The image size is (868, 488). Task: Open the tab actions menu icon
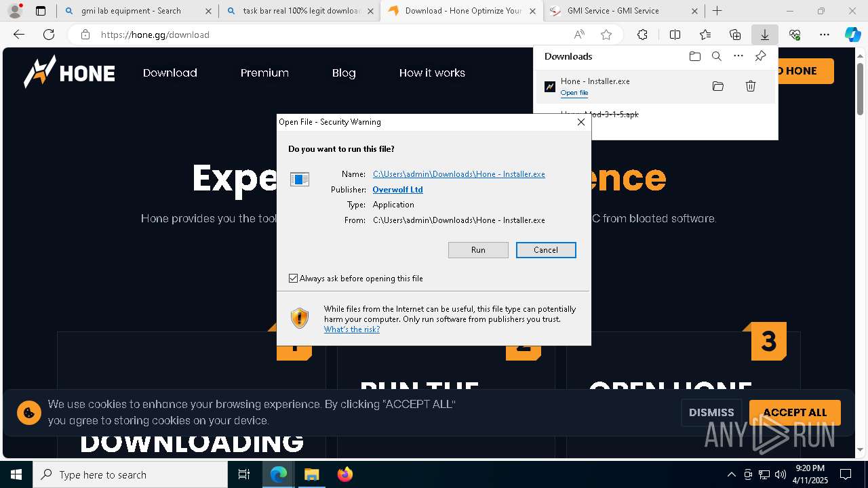tap(41, 11)
